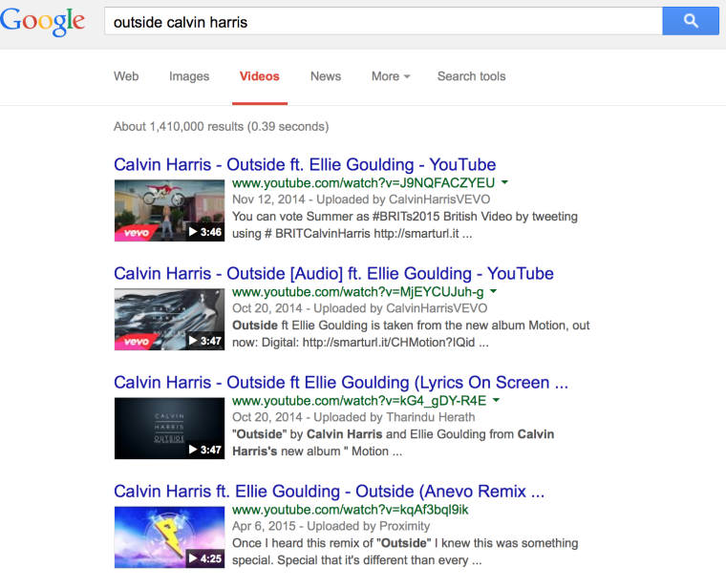The image size is (726, 588).
Task: Click the snippet mentioning #BRITs2015 British Video
Action: [405, 225]
